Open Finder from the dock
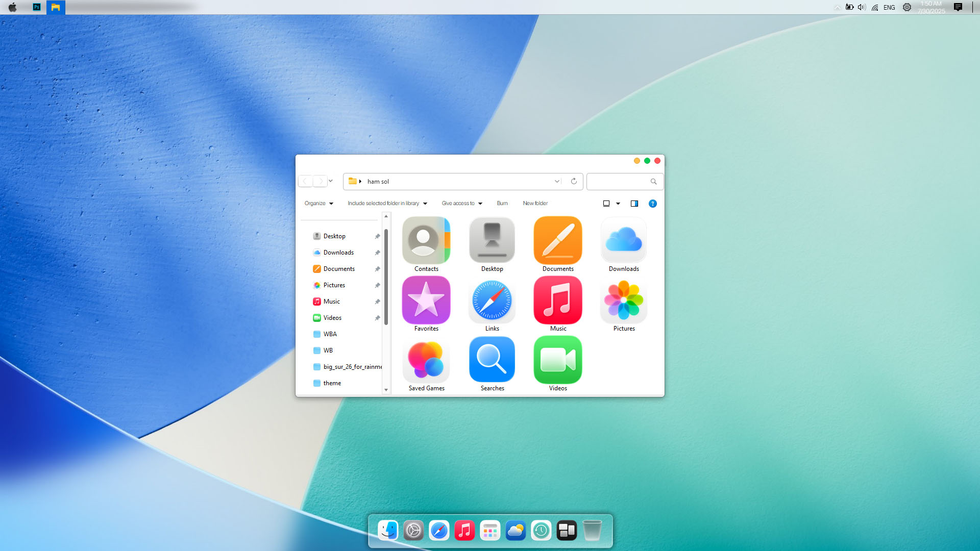The image size is (980, 551). coord(388,531)
